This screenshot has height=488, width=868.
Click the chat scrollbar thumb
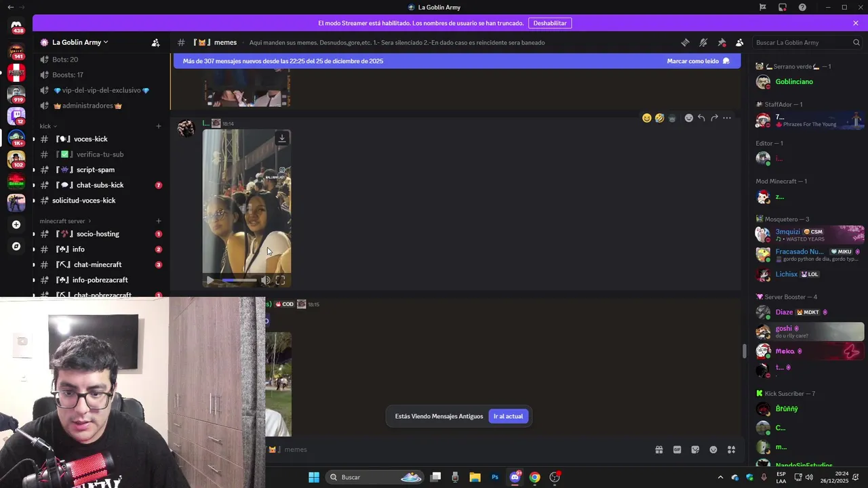pyautogui.click(x=744, y=350)
